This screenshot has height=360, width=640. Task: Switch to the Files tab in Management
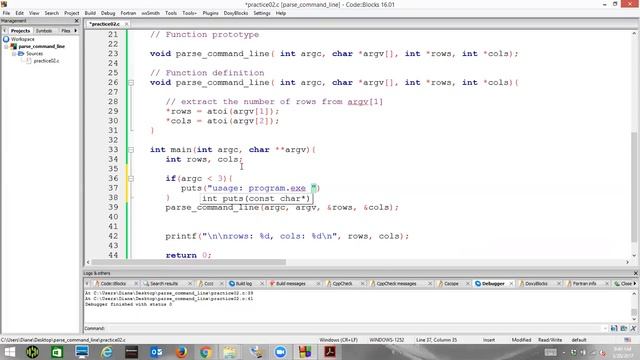65,31
